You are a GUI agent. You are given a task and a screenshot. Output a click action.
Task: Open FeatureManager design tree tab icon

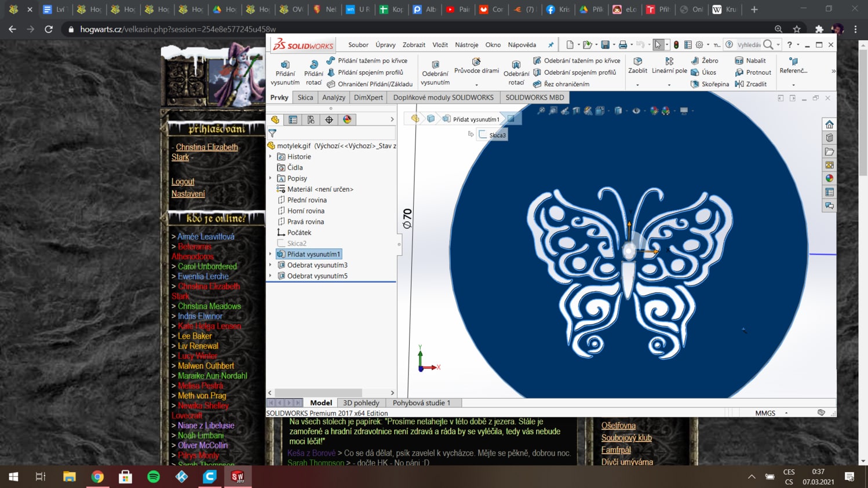point(275,120)
